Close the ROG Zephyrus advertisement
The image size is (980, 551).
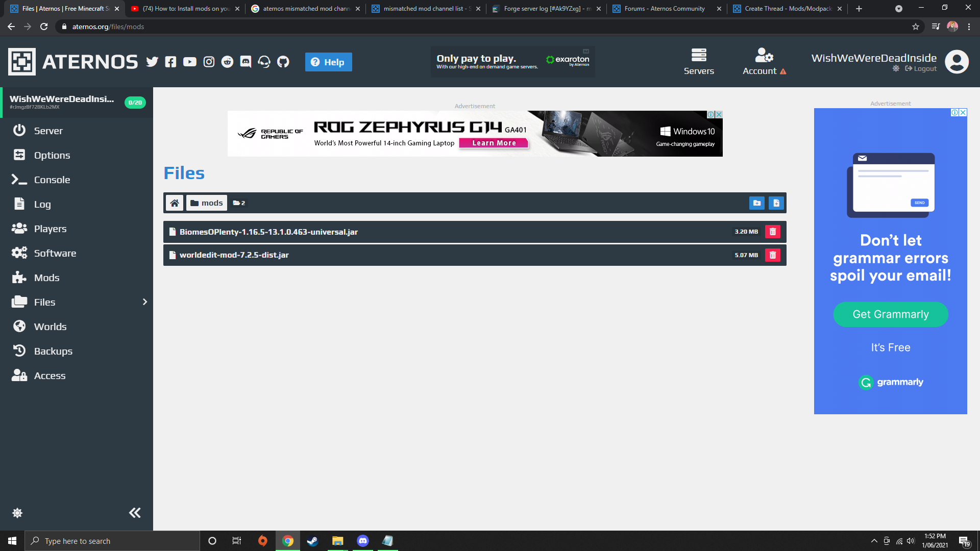(719, 114)
